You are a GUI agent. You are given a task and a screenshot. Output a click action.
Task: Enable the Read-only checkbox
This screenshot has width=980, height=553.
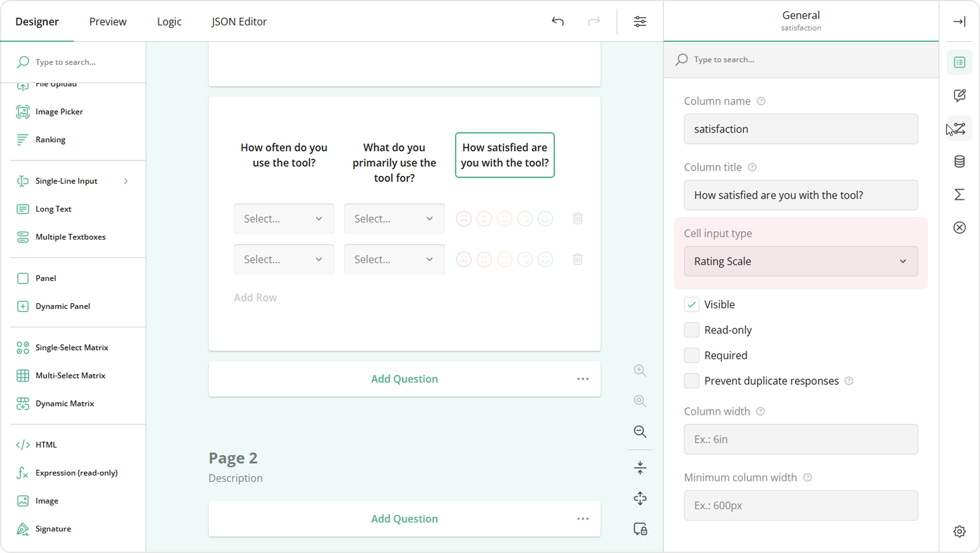point(692,330)
